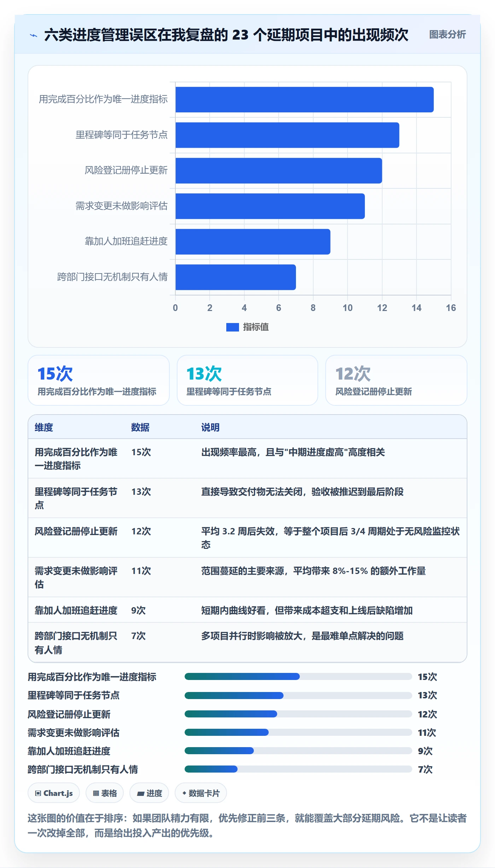
Task: Select the chart bar for 跨部门接口无机制只有人情
Action: click(x=235, y=277)
